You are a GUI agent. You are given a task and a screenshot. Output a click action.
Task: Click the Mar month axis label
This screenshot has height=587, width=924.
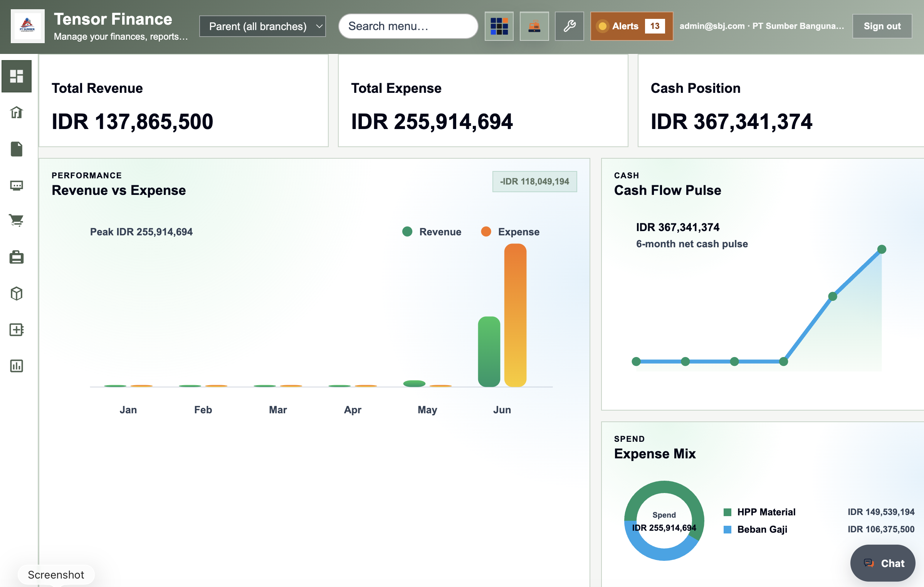point(278,410)
